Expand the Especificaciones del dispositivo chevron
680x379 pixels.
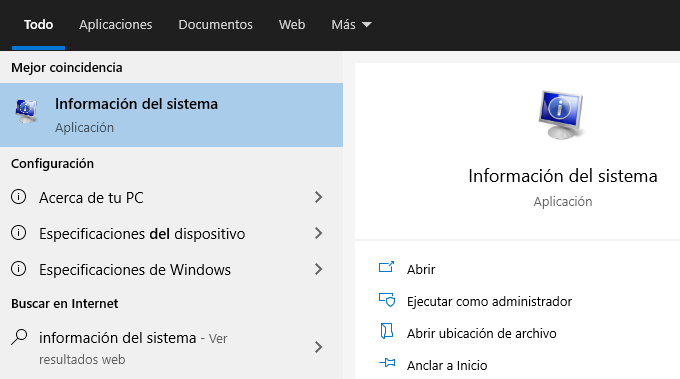pos(319,233)
